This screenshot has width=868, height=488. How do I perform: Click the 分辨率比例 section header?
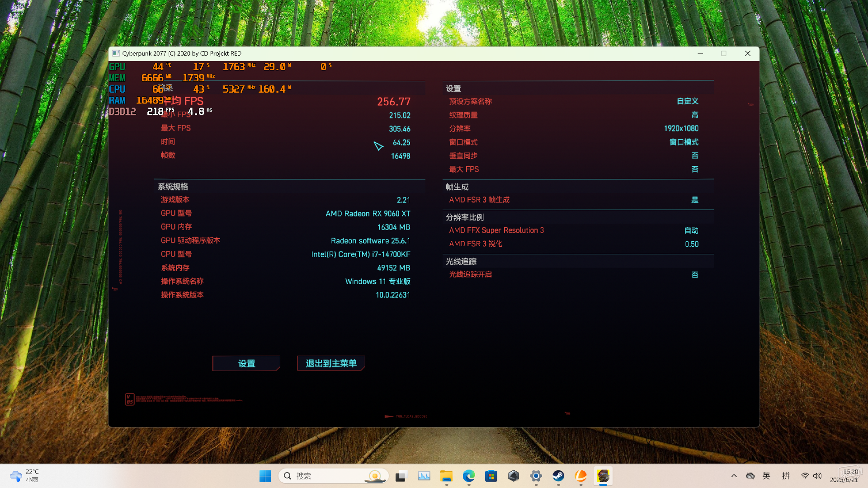click(465, 217)
